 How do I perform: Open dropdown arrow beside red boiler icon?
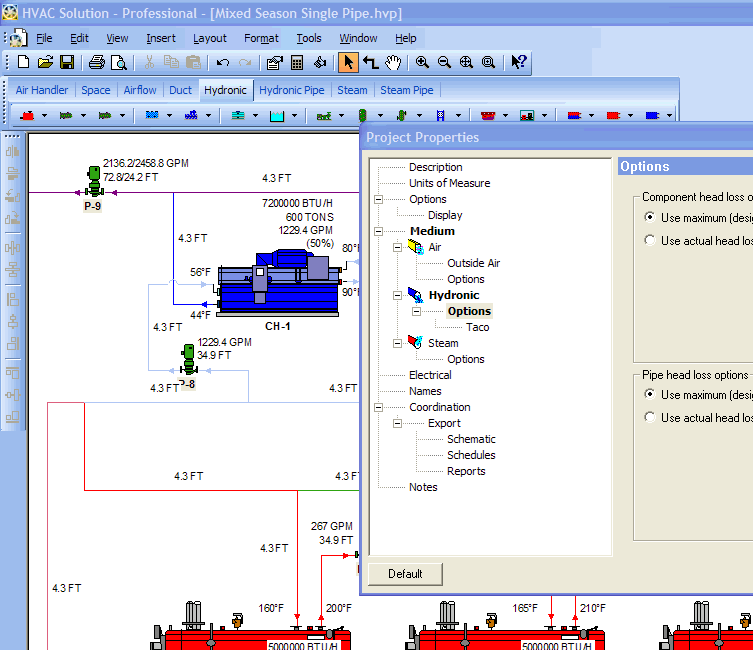click(45, 116)
